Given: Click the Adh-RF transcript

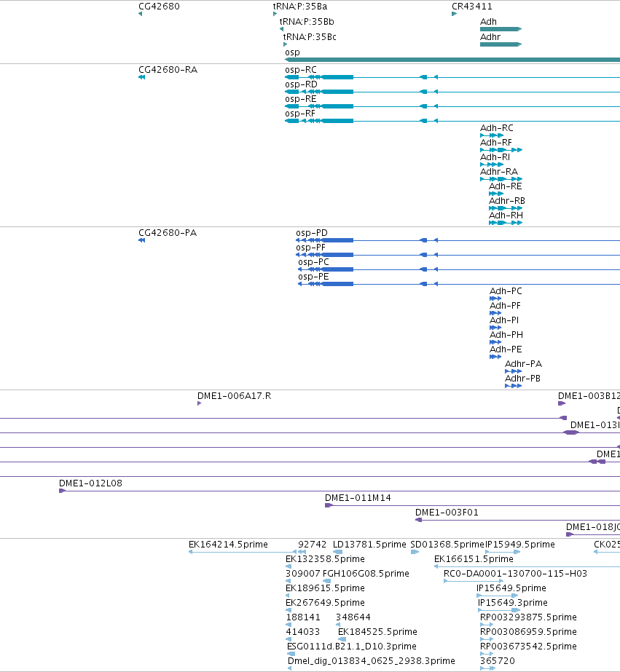Looking at the screenshot, I should click(x=501, y=150).
